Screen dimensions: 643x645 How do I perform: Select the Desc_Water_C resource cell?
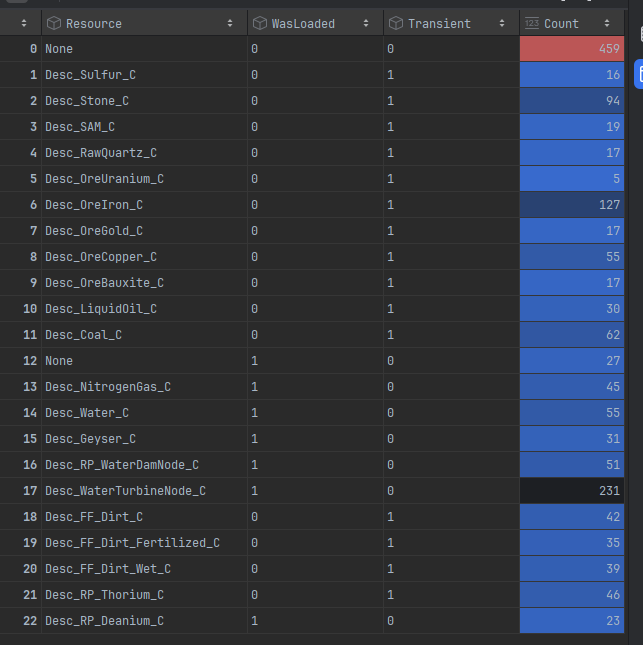144,413
